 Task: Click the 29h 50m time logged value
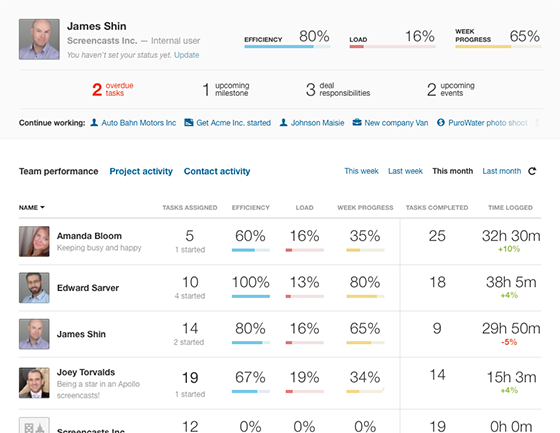click(x=511, y=329)
